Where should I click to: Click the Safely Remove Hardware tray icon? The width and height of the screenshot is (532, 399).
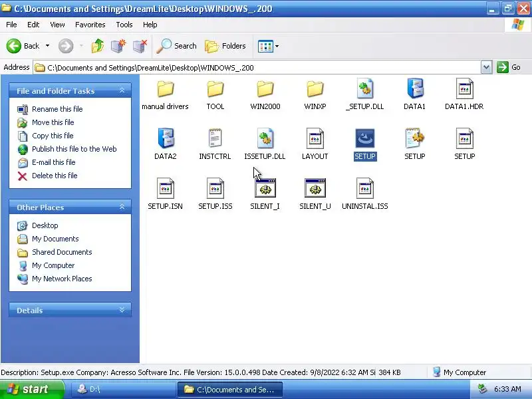coord(481,389)
